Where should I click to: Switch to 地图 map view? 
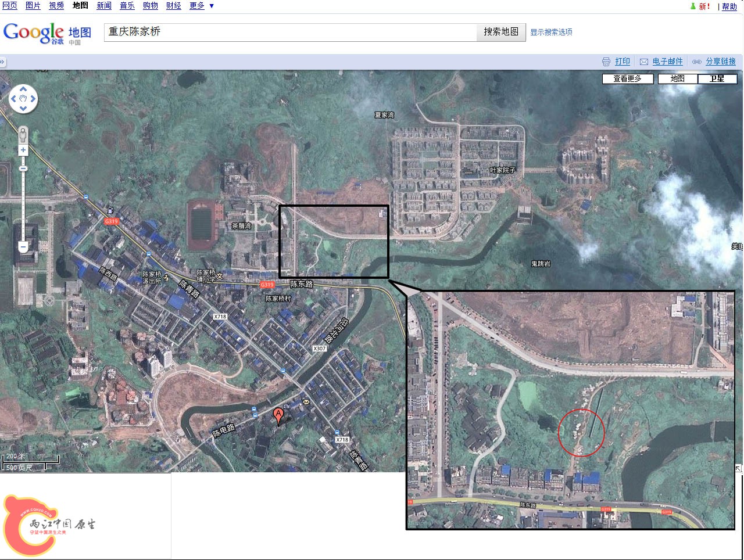tap(678, 78)
